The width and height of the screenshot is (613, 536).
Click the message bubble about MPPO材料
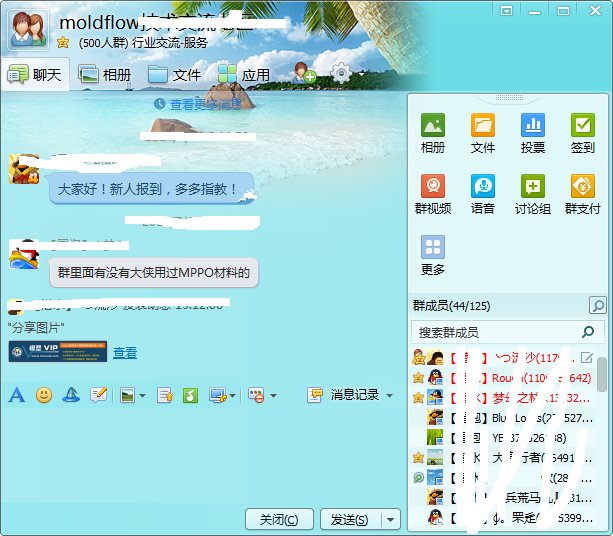pos(154,272)
